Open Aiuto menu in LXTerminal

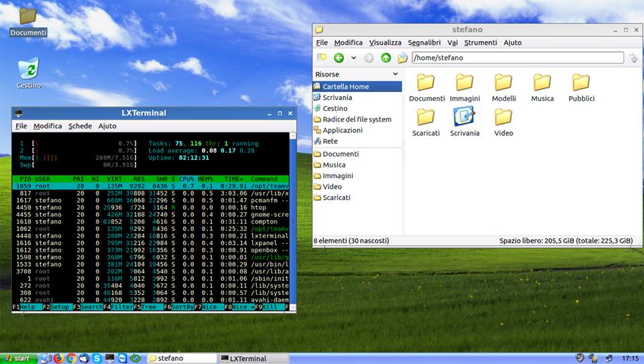[107, 126]
